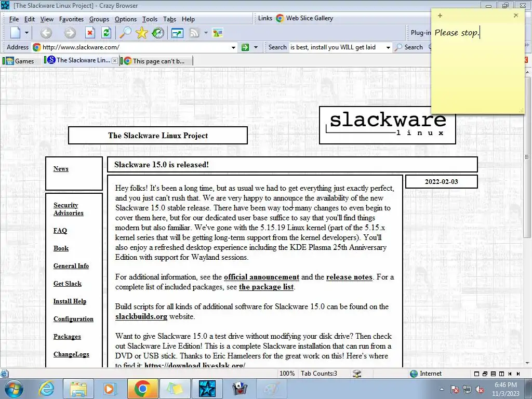Open the Install Help link
The height and width of the screenshot is (399, 532).
[70, 301]
